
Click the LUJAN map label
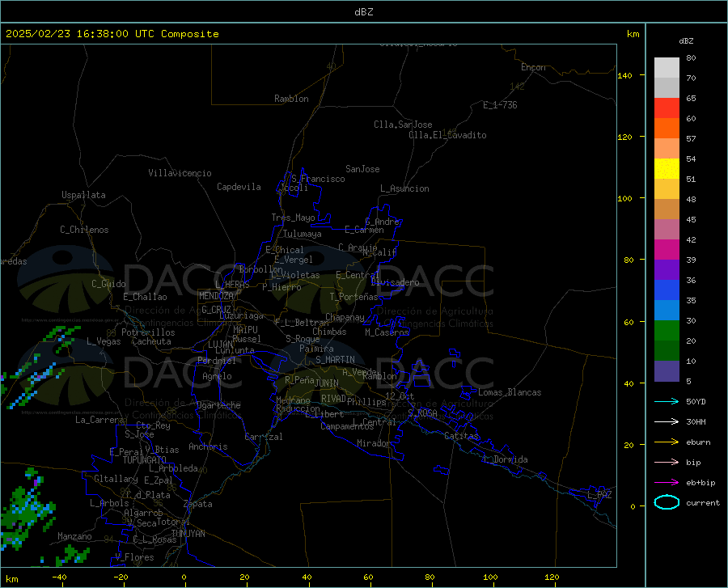[x=220, y=345]
